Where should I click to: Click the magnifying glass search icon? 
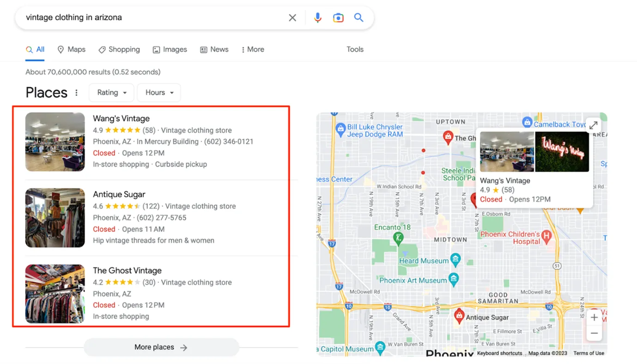point(359,18)
